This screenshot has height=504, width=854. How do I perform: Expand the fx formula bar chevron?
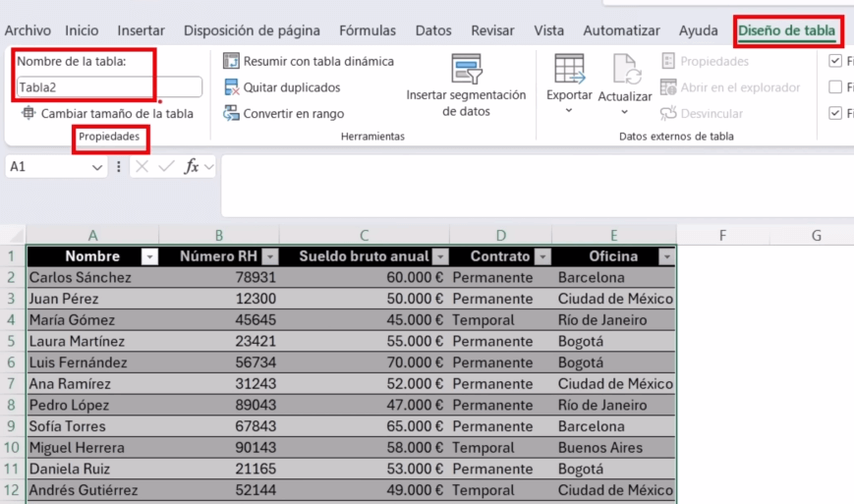(208, 167)
